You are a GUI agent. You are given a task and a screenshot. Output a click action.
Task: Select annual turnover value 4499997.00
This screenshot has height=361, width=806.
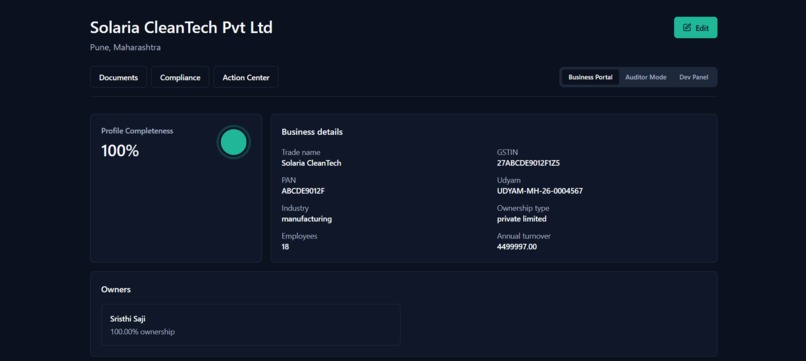point(517,246)
